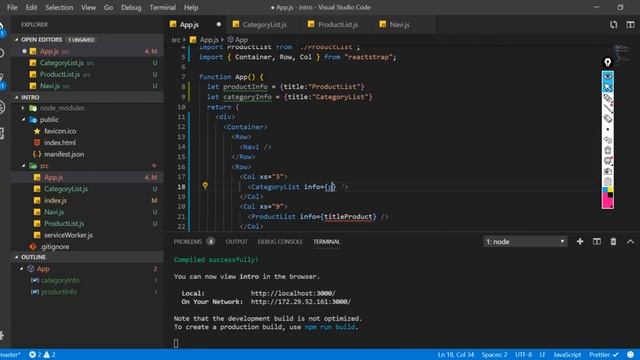Click the terminal input cursor prompt
Viewport: 640px width, 360px height.
tap(176, 344)
